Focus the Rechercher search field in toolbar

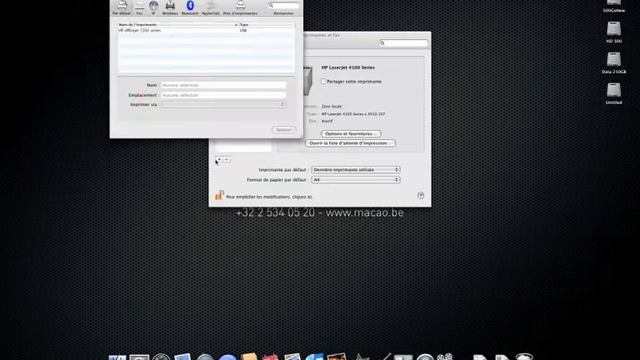point(283,6)
